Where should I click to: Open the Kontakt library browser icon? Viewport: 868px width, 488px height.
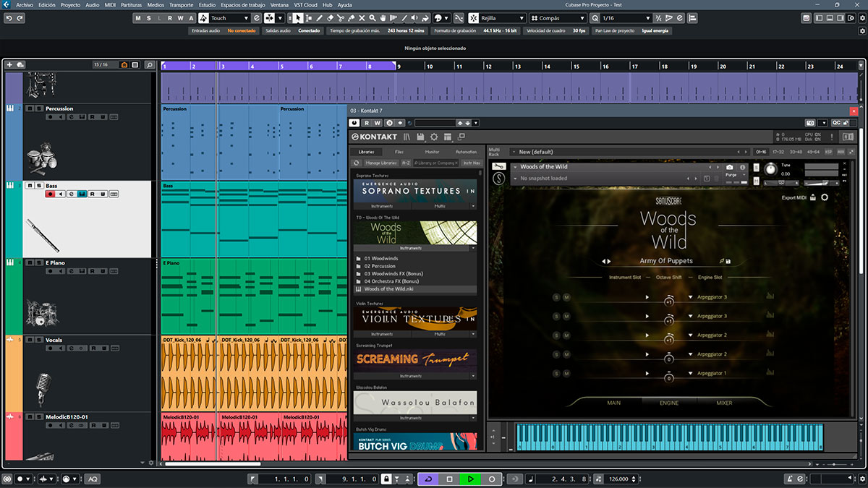[x=407, y=137]
